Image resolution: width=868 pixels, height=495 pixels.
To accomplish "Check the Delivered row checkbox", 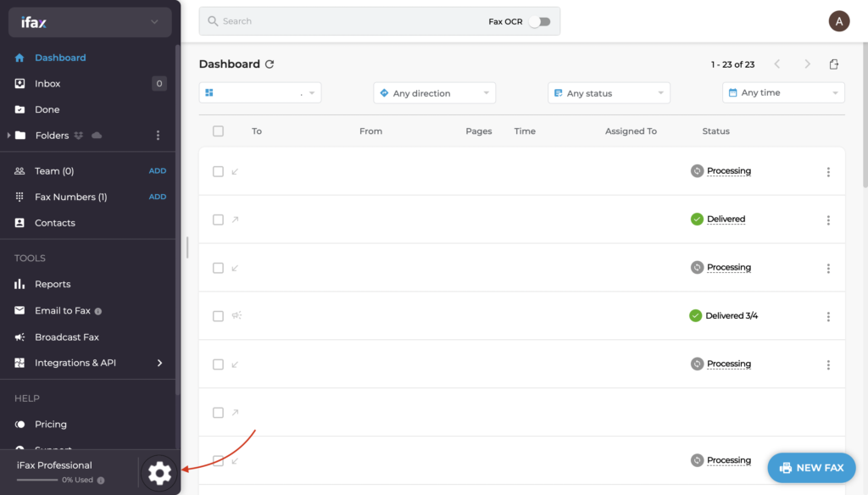I will point(218,220).
